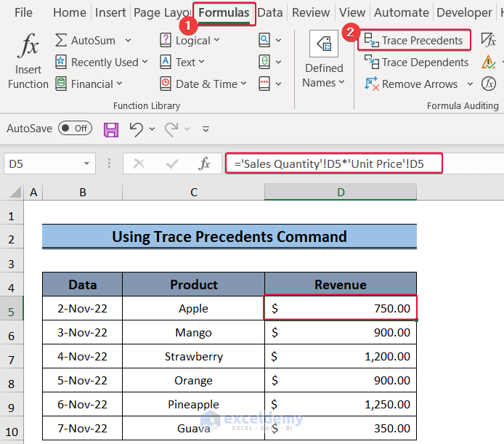504x444 pixels.
Task: Click the Remove Arrows command
Action: (412, 84)
